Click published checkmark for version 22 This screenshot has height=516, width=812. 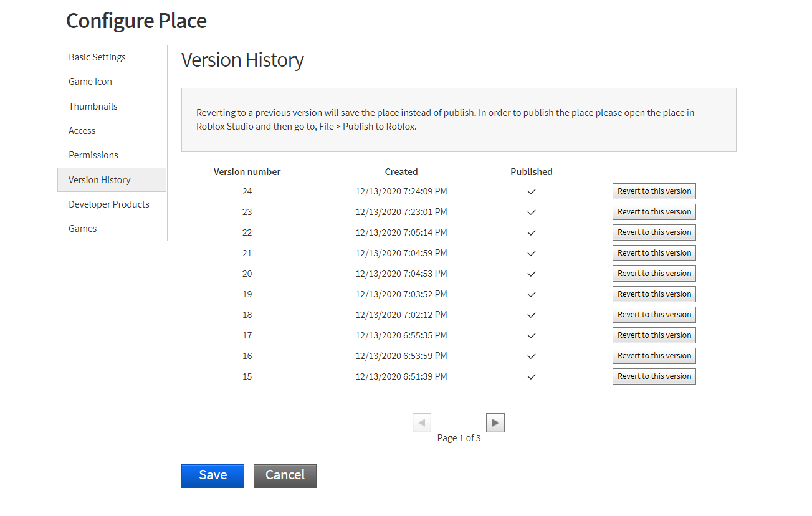click(x=532, y=233)
